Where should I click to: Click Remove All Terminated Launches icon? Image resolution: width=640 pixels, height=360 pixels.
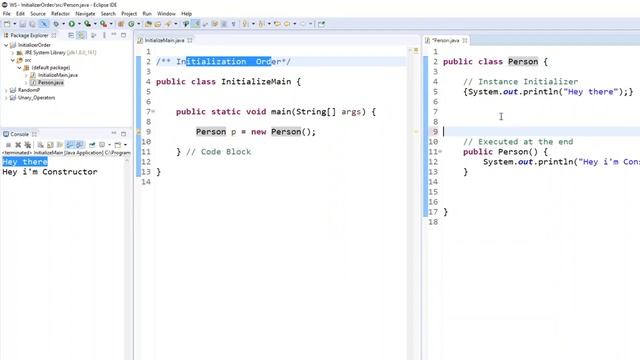pyautogui.click(x=28, y=145)
